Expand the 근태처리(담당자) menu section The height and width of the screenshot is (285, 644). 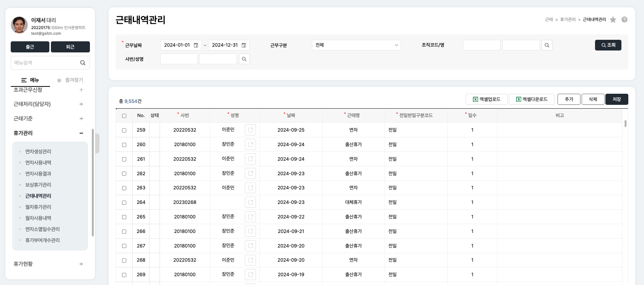[x=81, y=104]
